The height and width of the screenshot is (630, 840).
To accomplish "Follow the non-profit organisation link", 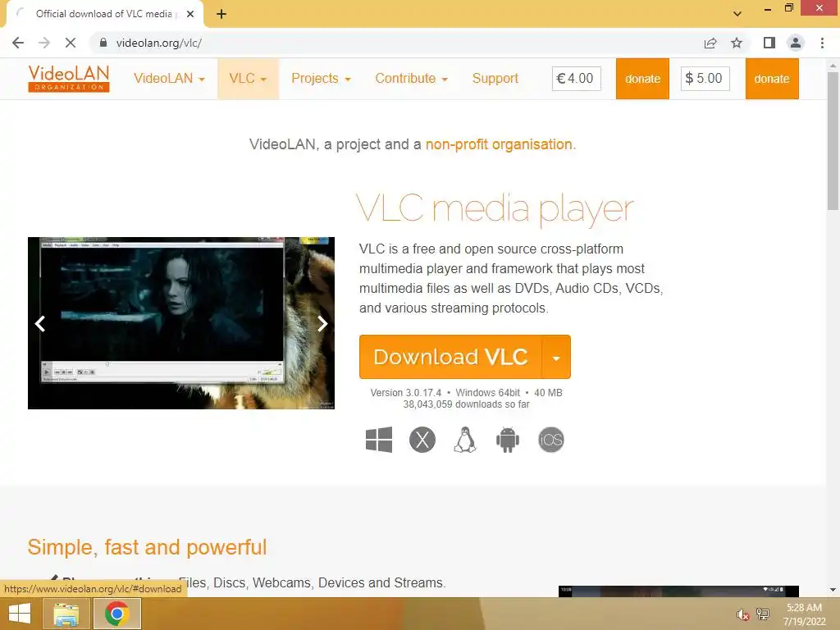I will [x=499, y=144].
